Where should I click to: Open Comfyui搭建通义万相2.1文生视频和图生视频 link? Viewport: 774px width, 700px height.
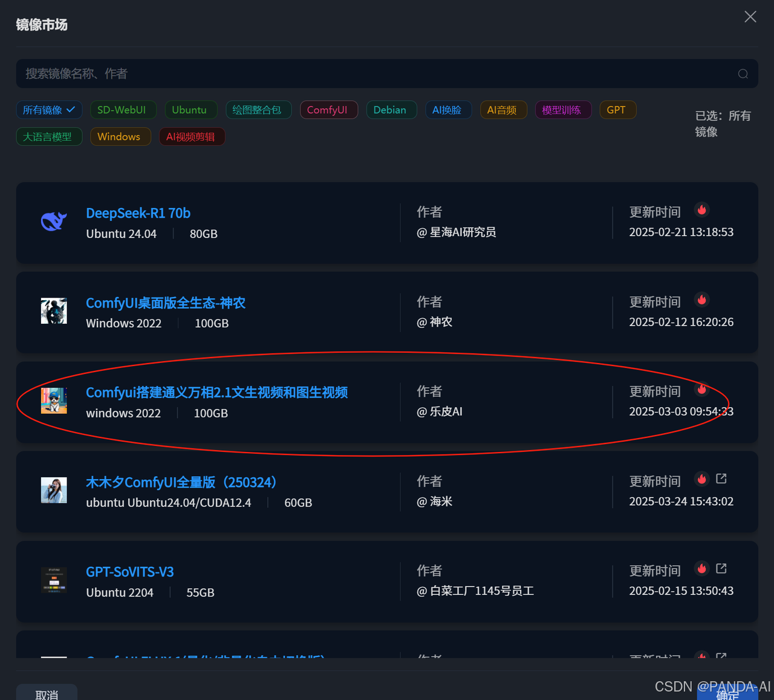pos(216,392)
